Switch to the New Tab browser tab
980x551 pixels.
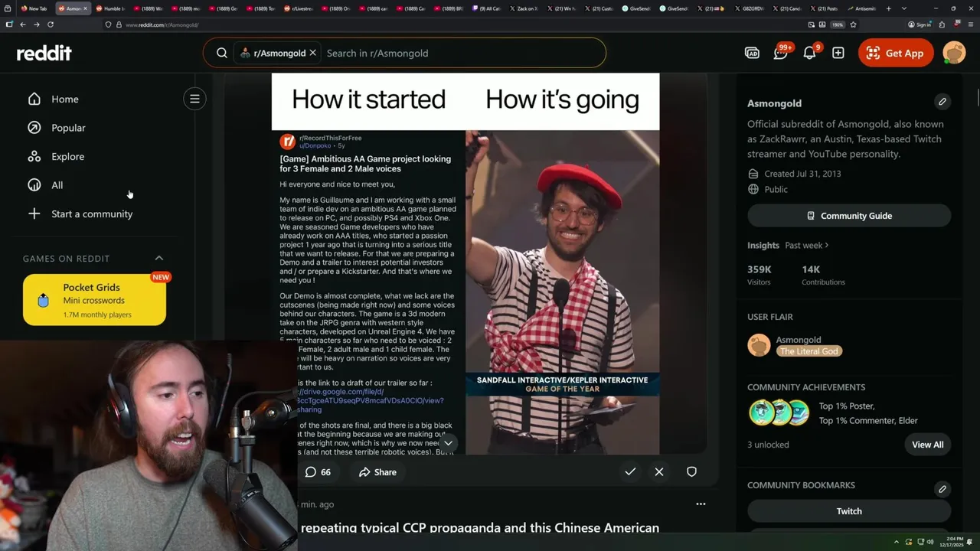[x=35, y=8]
